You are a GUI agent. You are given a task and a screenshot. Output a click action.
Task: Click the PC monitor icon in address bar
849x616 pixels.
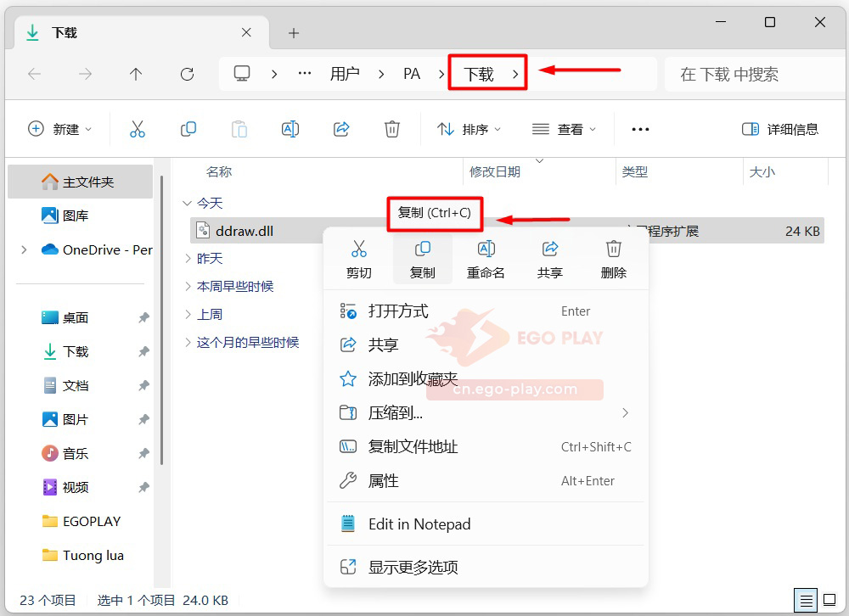(241, 73)
